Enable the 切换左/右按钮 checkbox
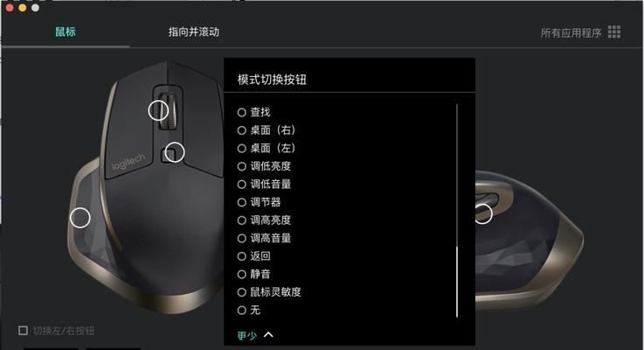 click(x=23, y=330)
